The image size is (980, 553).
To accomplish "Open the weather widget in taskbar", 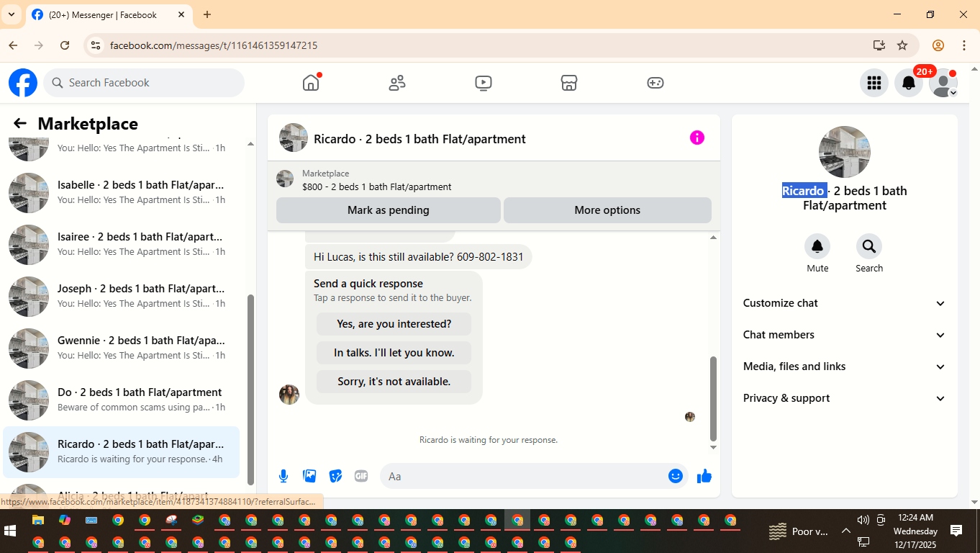I will pyautogui.click(x=799, y=531).
